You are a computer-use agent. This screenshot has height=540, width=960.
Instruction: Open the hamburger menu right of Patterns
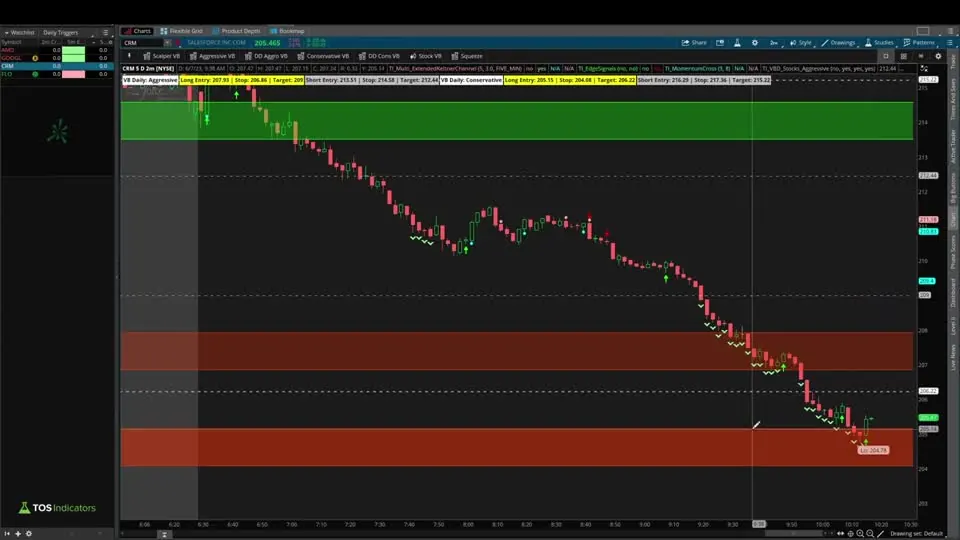tap(950, 43)
